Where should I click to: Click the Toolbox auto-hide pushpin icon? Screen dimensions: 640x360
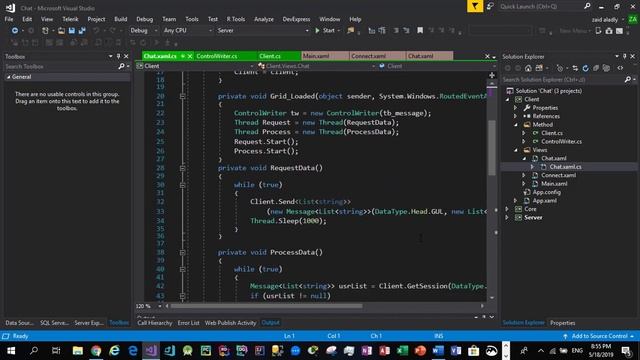[x=118, y=56]
